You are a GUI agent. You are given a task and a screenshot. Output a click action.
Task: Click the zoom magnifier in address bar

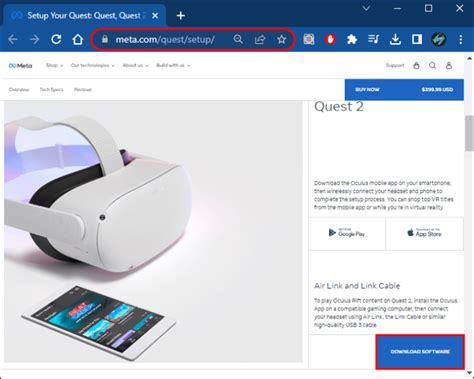coord(238,39)
